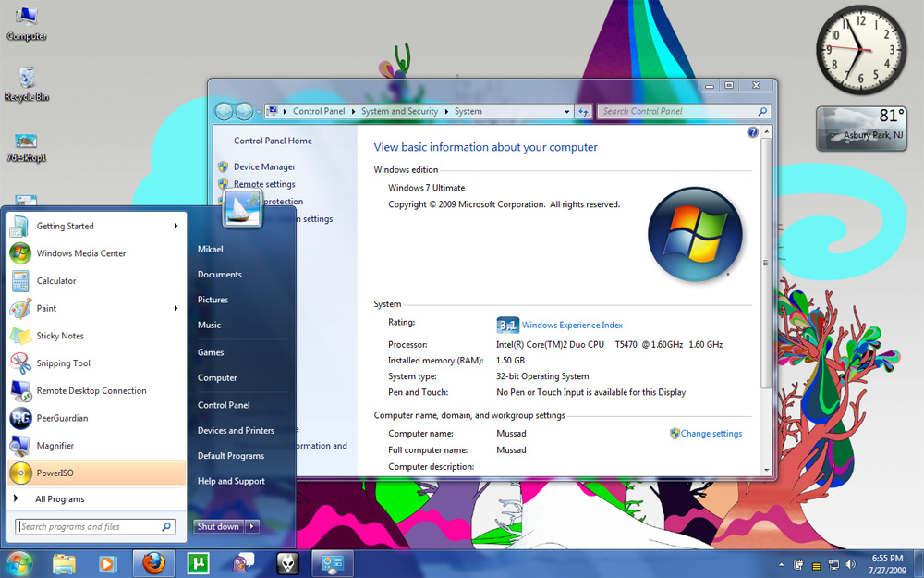Click the network tray icon
This screenshot has width=924, height=578.
(x=833, y=564)
